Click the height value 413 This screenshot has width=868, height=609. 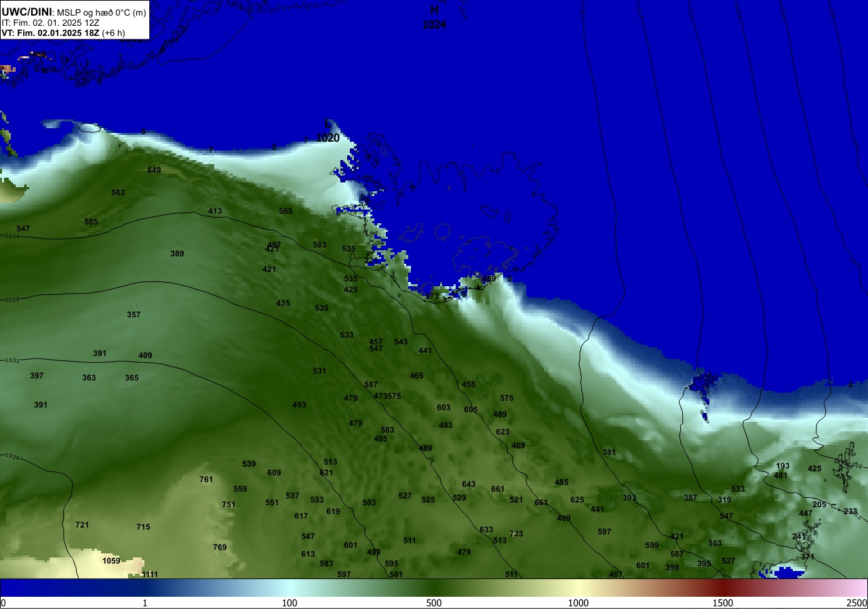click(x=215, y=211)
